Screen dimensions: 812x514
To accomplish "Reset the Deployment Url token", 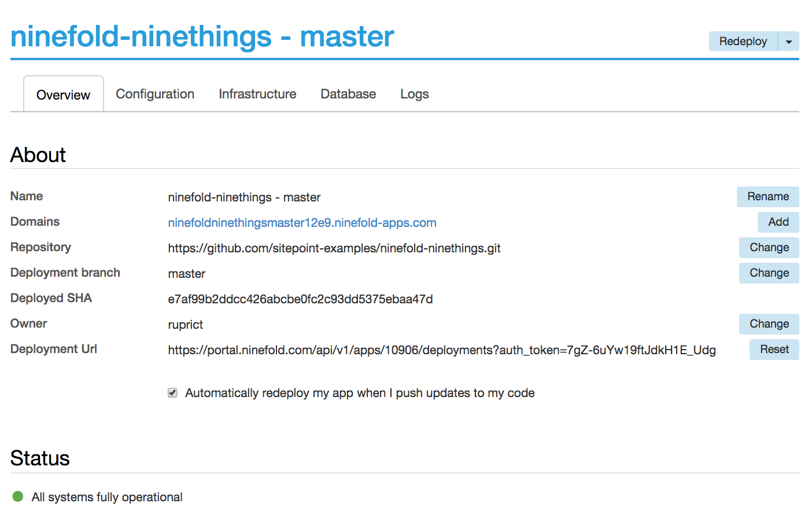I will 774,349.
